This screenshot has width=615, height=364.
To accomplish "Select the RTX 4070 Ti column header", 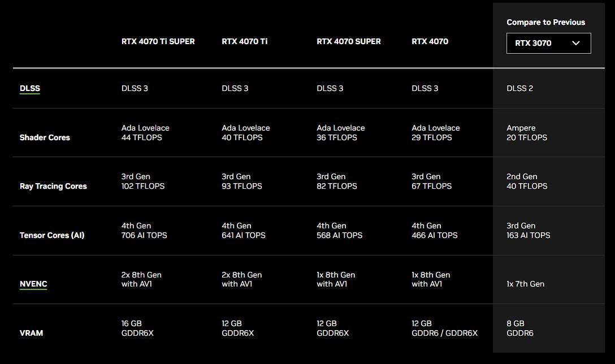I will pos(244,41).
